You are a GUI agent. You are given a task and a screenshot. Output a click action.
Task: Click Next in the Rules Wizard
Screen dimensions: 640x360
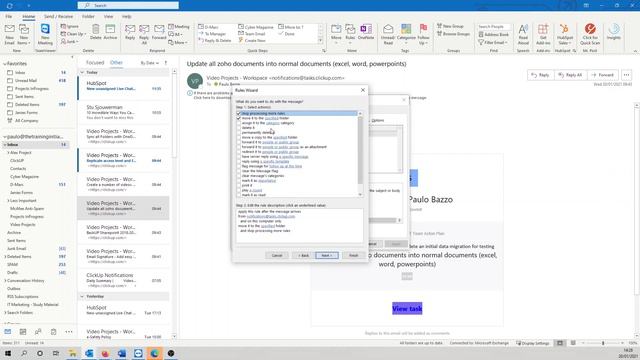pos(327,255)
